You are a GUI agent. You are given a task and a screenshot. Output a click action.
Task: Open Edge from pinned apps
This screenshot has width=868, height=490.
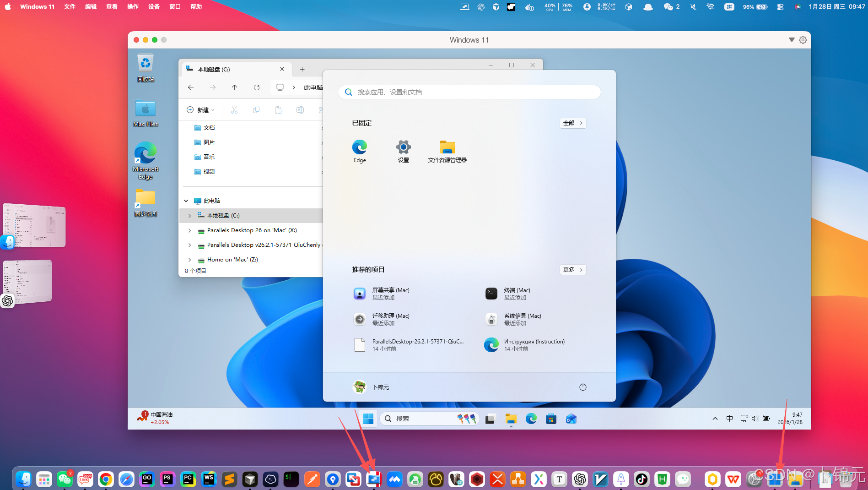(360, 152)
